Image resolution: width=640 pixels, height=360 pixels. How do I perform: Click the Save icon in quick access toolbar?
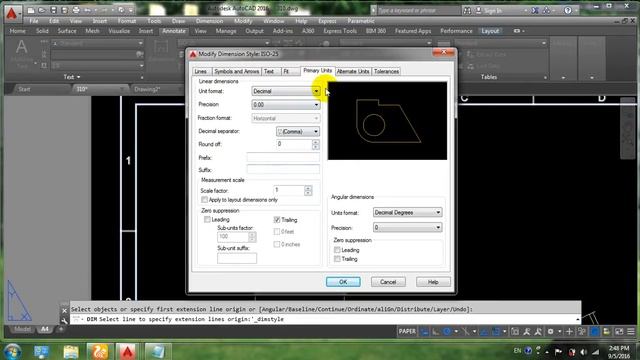53,10
